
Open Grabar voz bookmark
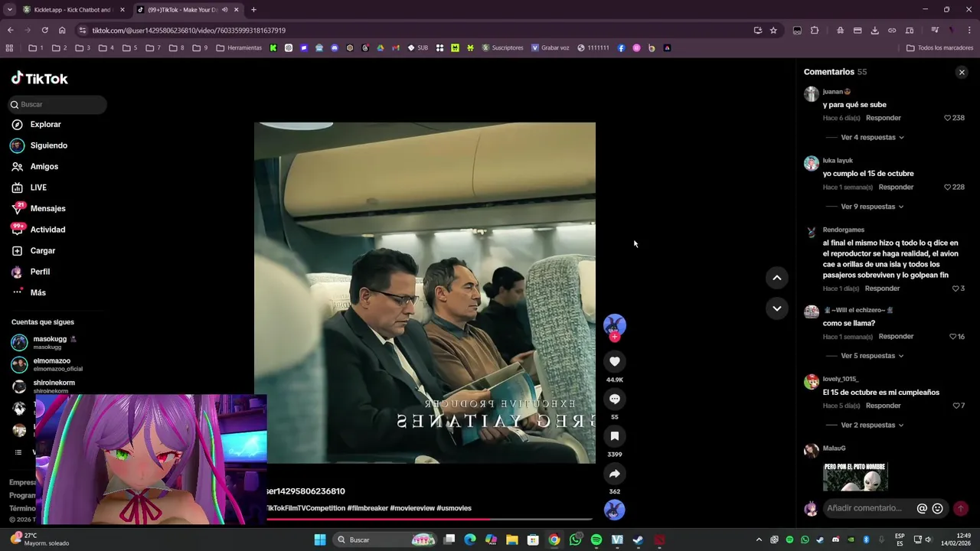550,47
